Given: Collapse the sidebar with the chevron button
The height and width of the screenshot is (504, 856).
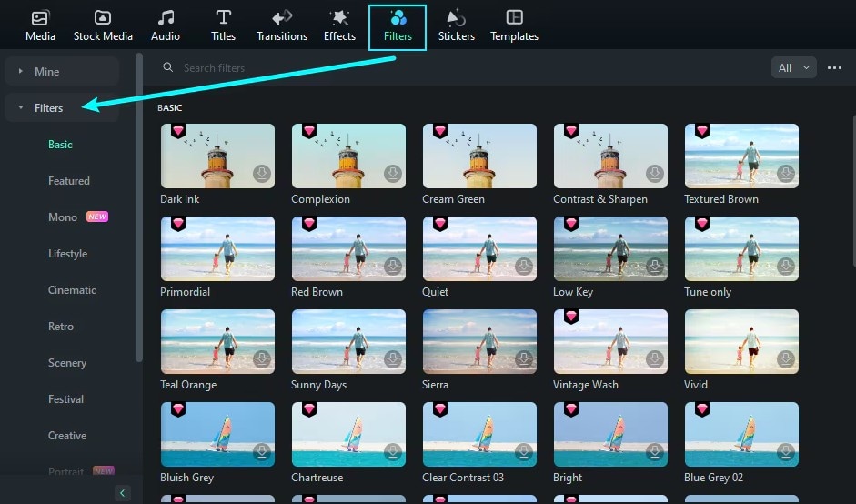Looking at the screenshot, I should (122, 493).
